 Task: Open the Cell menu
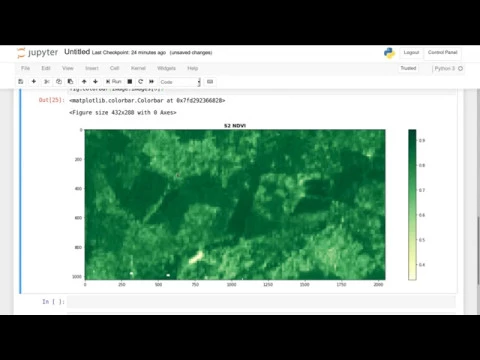[x=114, y=68]
